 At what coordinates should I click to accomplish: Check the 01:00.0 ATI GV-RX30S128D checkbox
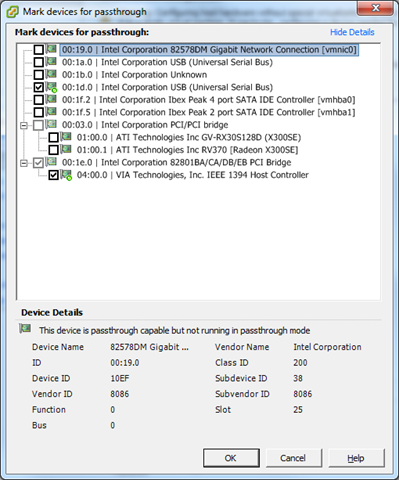53,137
